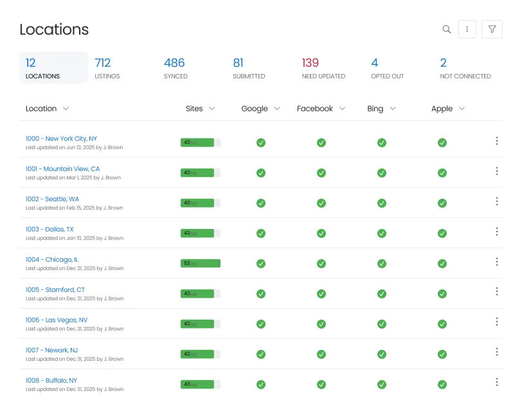Open the header more-options button
This screenshot has height=420, width=522.
(467, 30)
